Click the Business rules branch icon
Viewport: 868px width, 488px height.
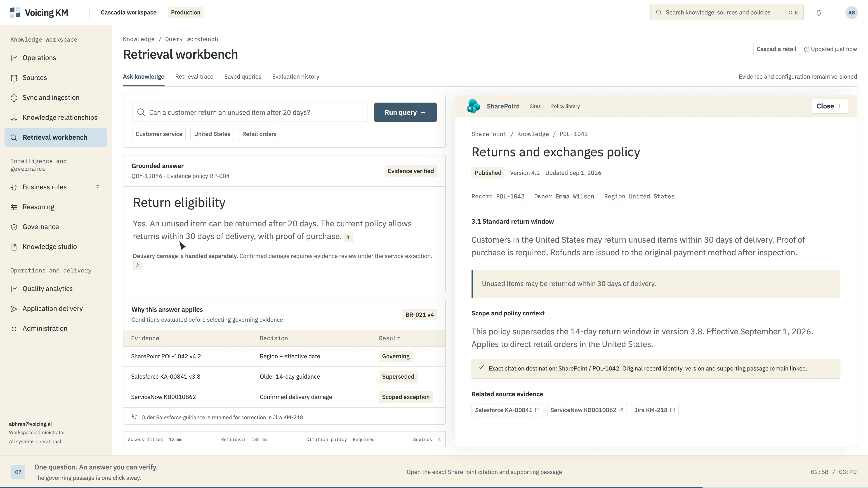pos(14,187)
